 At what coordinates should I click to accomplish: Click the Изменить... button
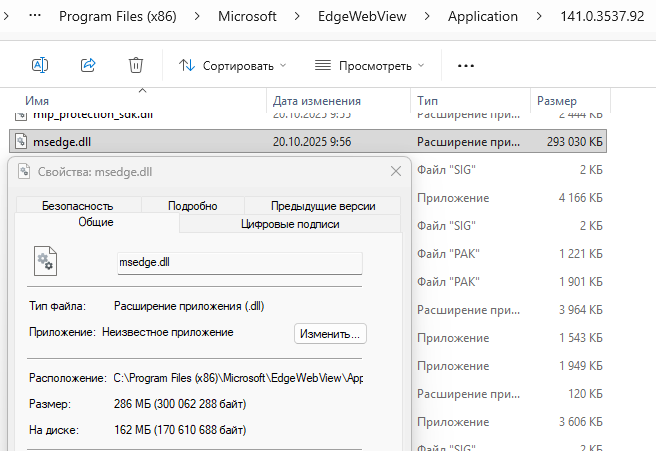click(330, 333)
